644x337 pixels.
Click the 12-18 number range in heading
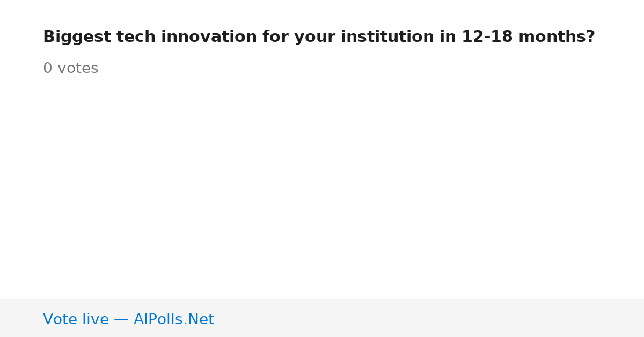click(x=487, y=37)
